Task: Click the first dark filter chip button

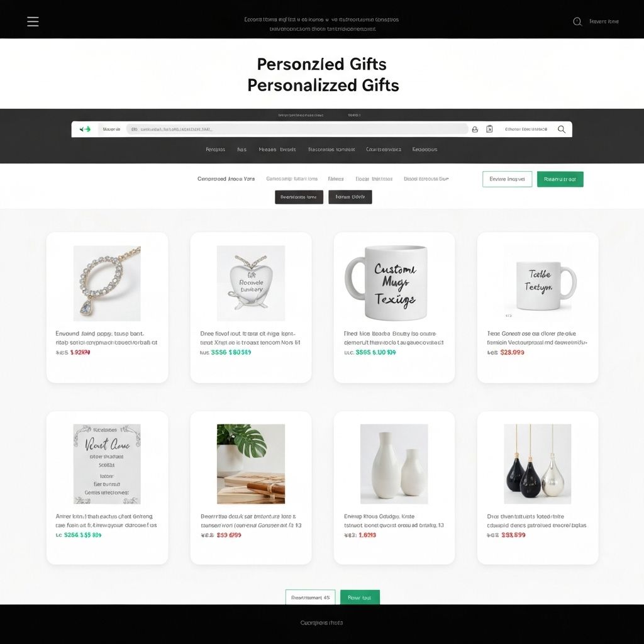Action: point(299,197)
